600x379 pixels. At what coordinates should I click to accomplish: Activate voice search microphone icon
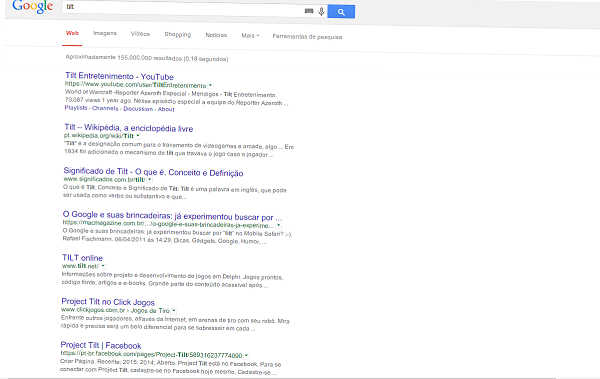pyautogui.click(x=321, y=11)
